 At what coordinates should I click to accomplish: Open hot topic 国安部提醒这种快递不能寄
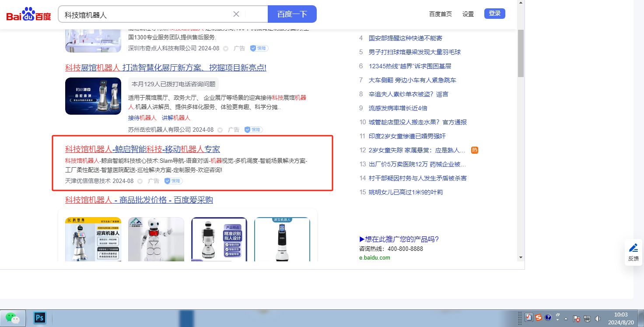[406, 38]
